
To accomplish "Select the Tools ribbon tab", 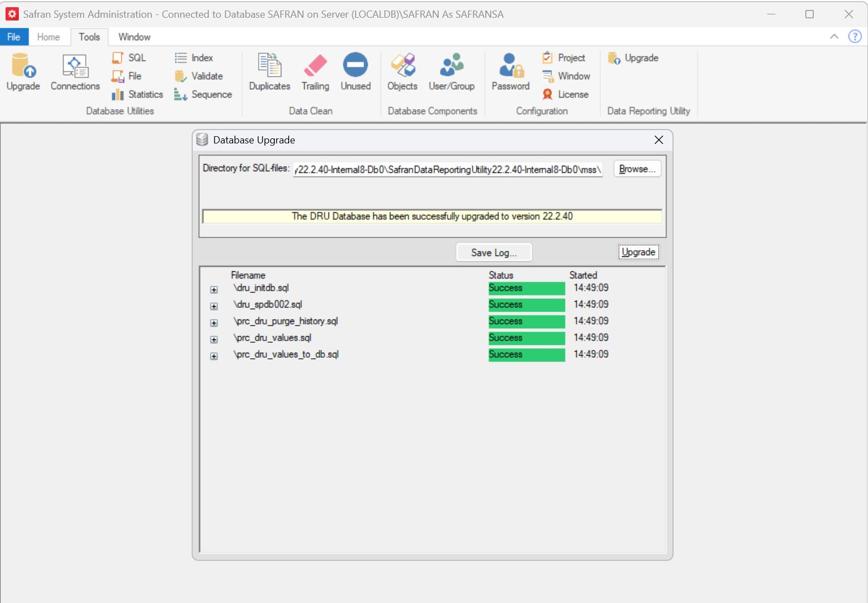I will [89, 37].
